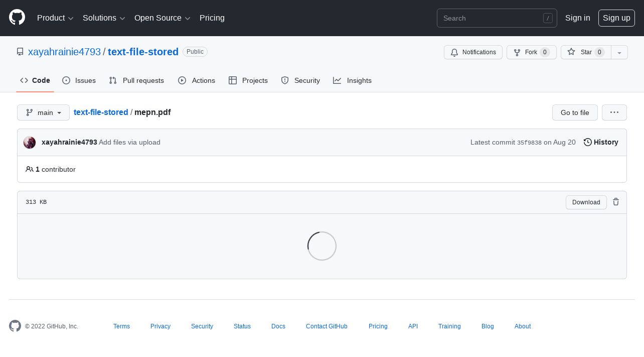Open the footer Status link
The height and width of the screenshot is (357, 644).
point(242,326)
